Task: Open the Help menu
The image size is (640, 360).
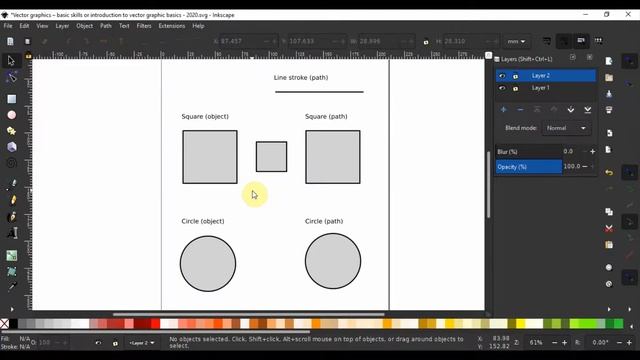Action: (198, 26)
